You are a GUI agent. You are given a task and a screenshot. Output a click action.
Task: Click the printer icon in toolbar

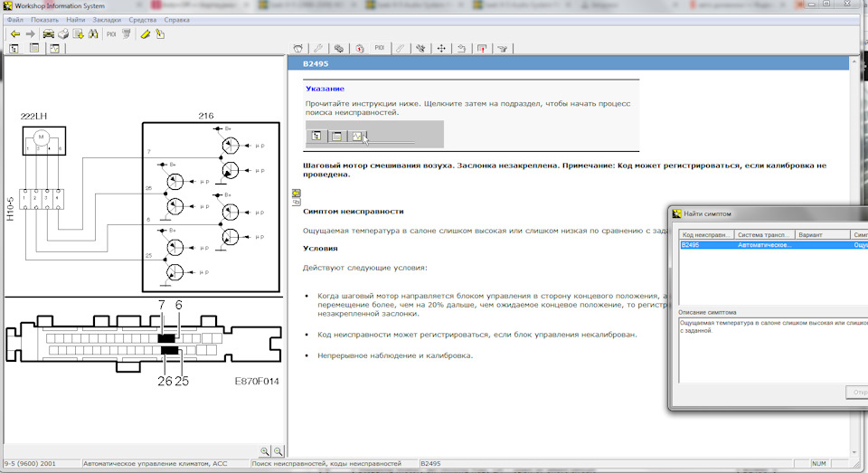coord(63,34)
